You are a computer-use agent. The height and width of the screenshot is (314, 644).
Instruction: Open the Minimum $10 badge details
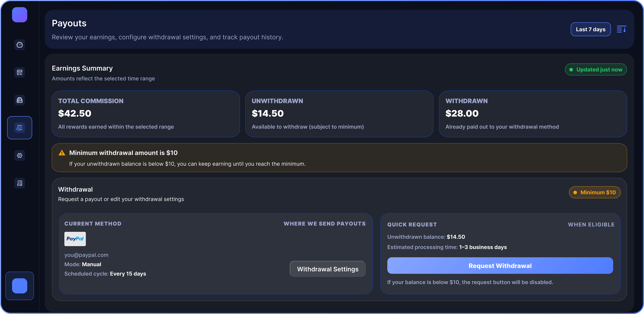tap(595, 192)
